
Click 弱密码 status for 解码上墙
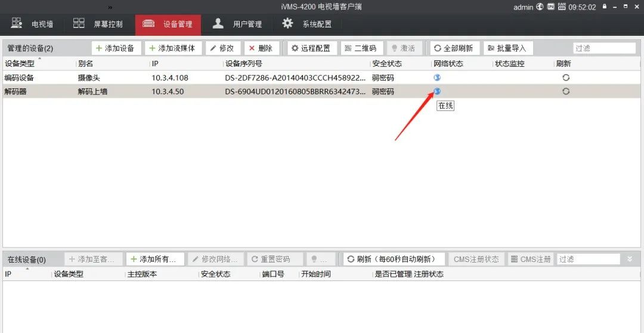click(x=383, y=92)
